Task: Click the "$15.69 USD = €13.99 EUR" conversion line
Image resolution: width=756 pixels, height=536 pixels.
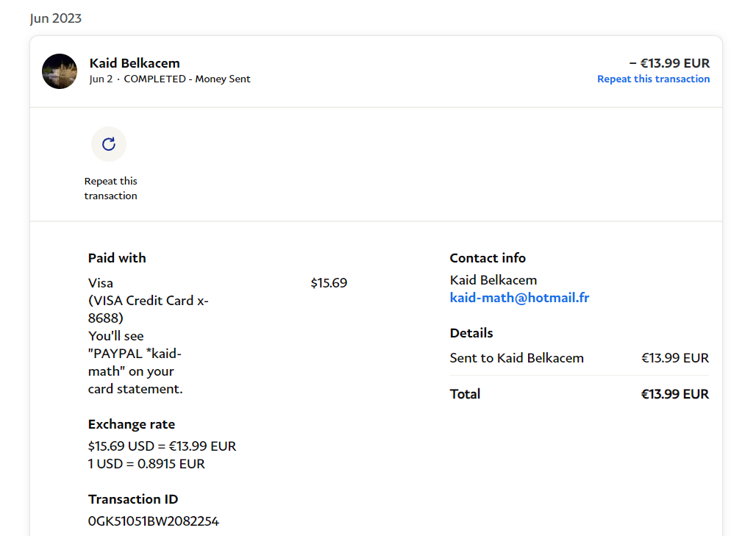Action: [162, 446]
